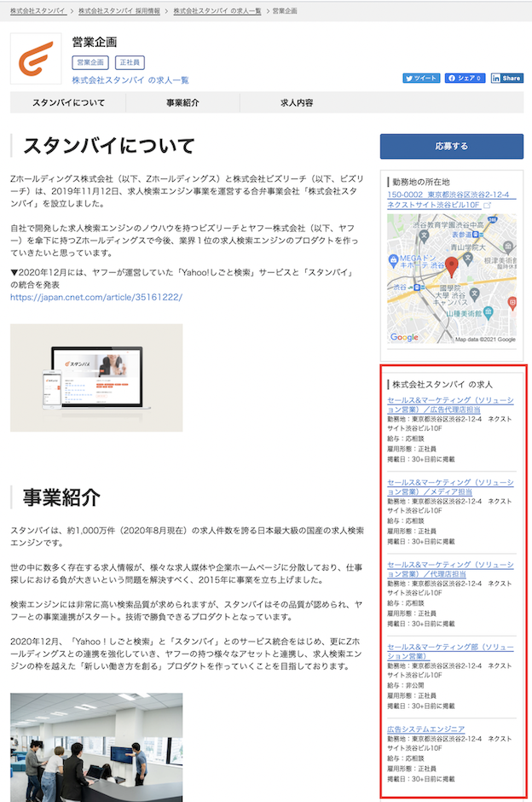Click the 給与：非公開 text

click(x=406, y=685)
